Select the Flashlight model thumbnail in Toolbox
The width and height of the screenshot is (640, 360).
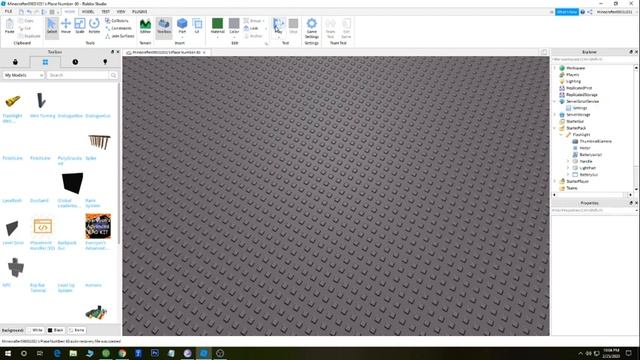(13, 101)
